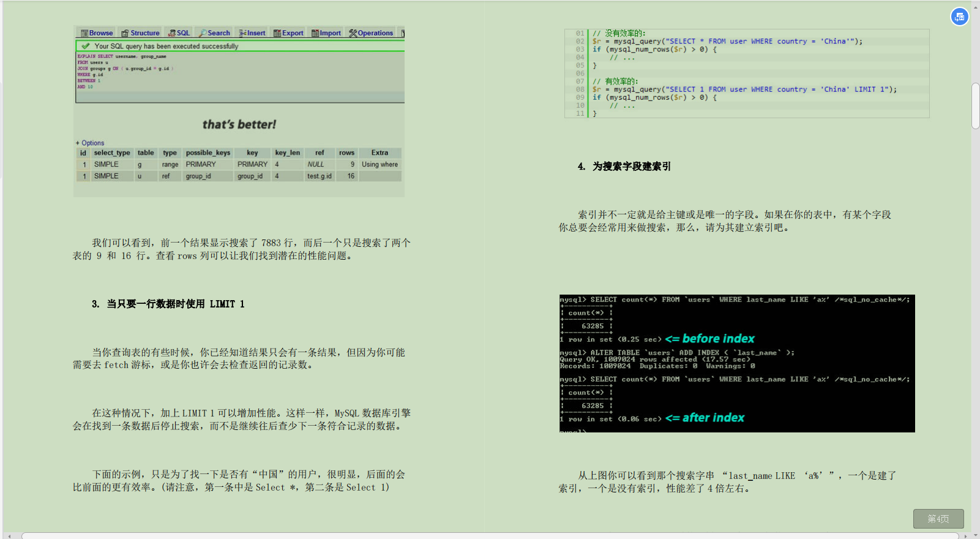Viewport: 980px width, 539px height.
Task: Click 'range' cell in the type column
Action: coord(170,164)
